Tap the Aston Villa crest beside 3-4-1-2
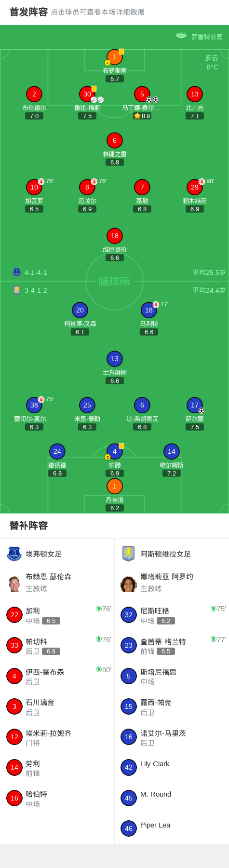229x868 pixels. [17, 290]
